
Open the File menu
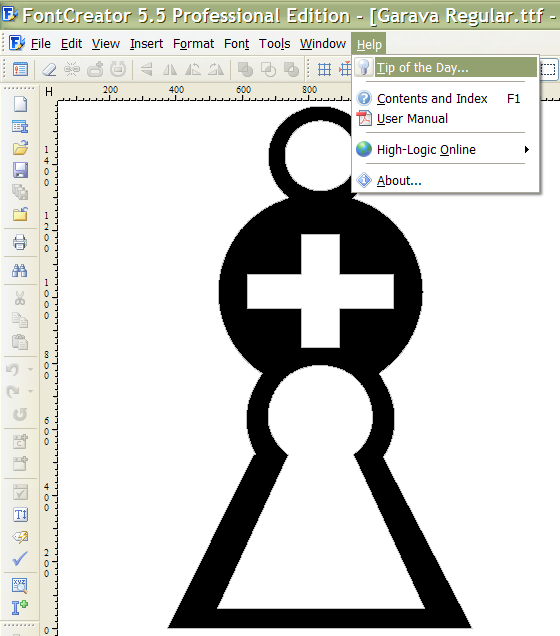coord(41,43)
